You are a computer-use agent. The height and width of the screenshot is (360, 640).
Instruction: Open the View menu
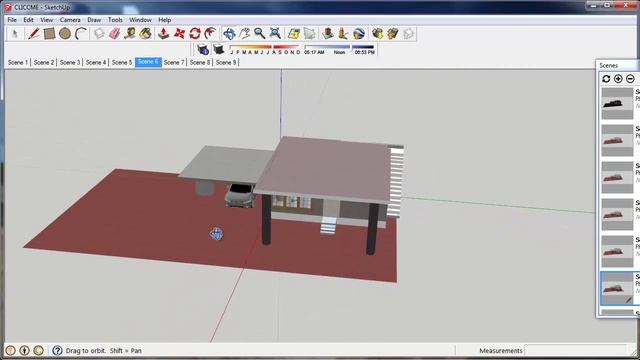(x=47, y=20)
